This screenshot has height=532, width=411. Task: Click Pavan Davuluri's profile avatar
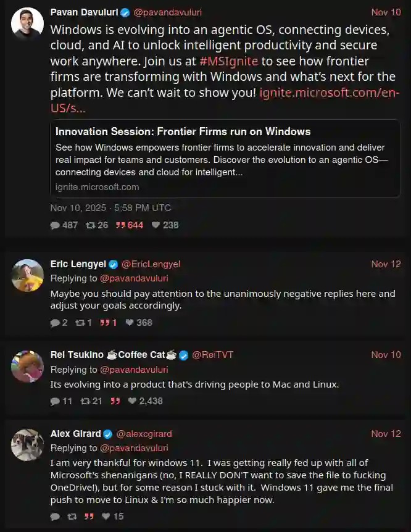click(x=28, y=23)
